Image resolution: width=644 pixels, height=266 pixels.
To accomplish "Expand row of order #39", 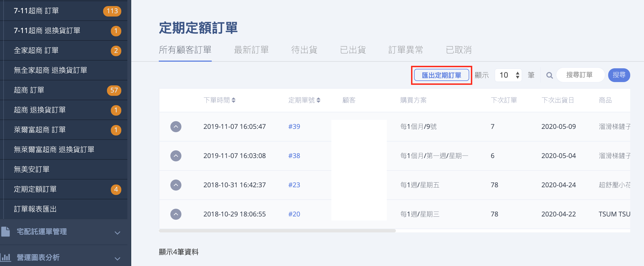I will coord(176,127).
